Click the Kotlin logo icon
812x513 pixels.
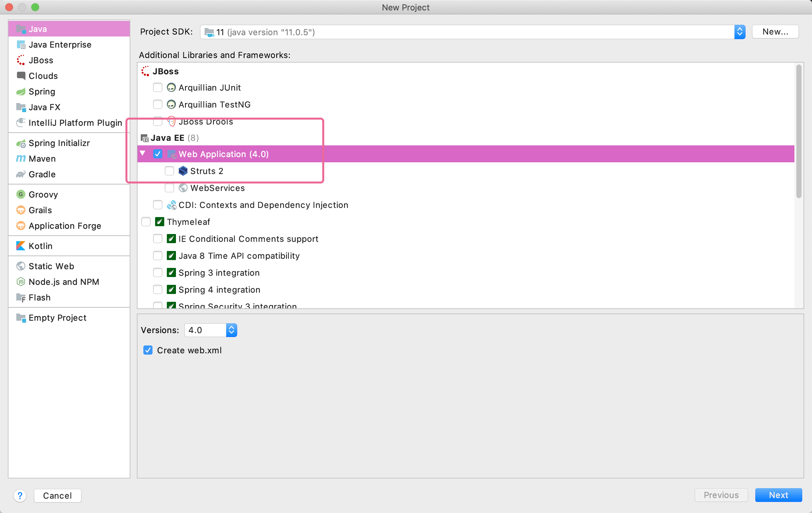coord(21,246)
